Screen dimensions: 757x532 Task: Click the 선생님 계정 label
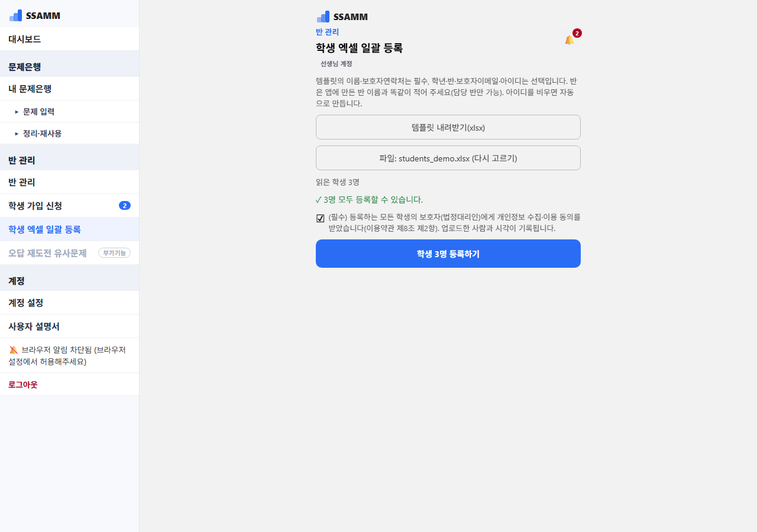[x=337, y=63]
